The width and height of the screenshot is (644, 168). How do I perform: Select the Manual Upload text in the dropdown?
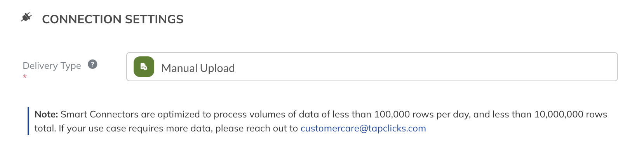pyautogui.click(x=198, y=68)
